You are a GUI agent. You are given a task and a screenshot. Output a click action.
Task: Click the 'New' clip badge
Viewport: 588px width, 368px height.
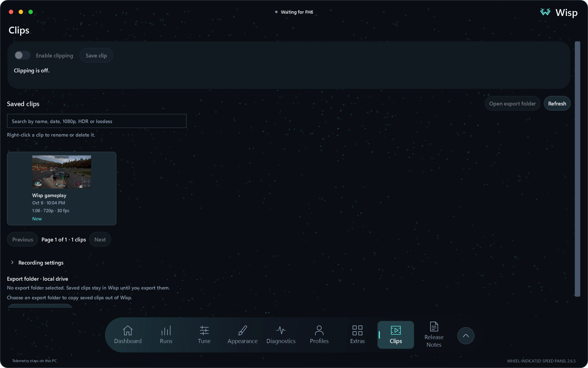[x=37, y=219]
